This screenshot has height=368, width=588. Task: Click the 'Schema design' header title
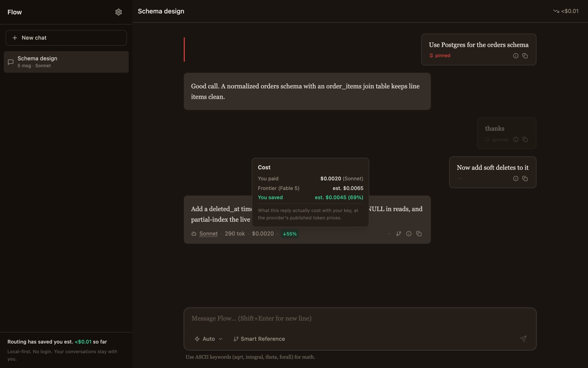coord(161,11)
